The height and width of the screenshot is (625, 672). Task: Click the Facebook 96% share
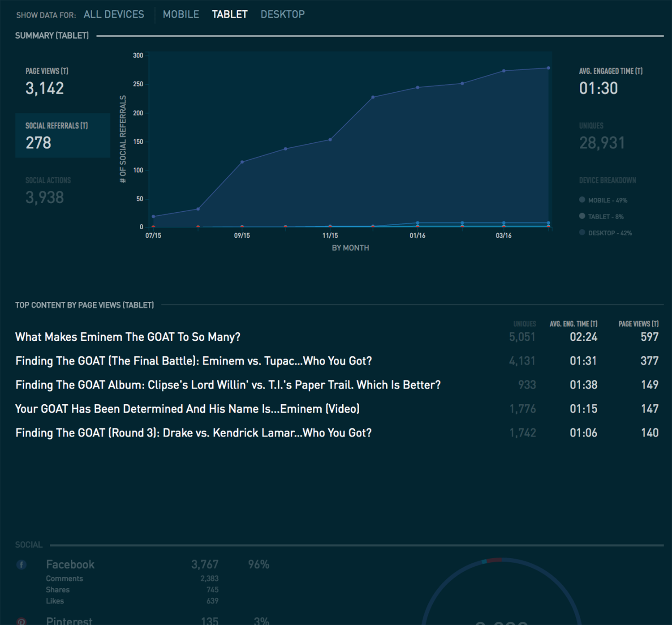258,565
